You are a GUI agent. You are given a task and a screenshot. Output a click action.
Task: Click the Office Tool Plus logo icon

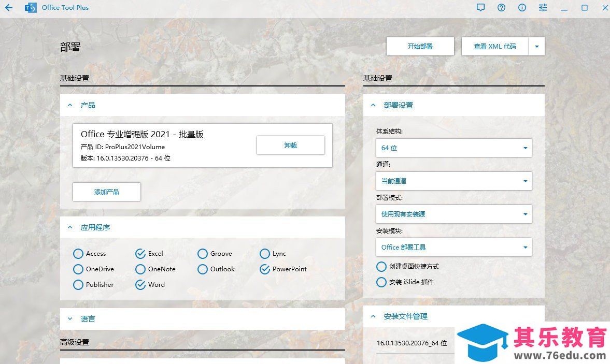tap(31, 7)
